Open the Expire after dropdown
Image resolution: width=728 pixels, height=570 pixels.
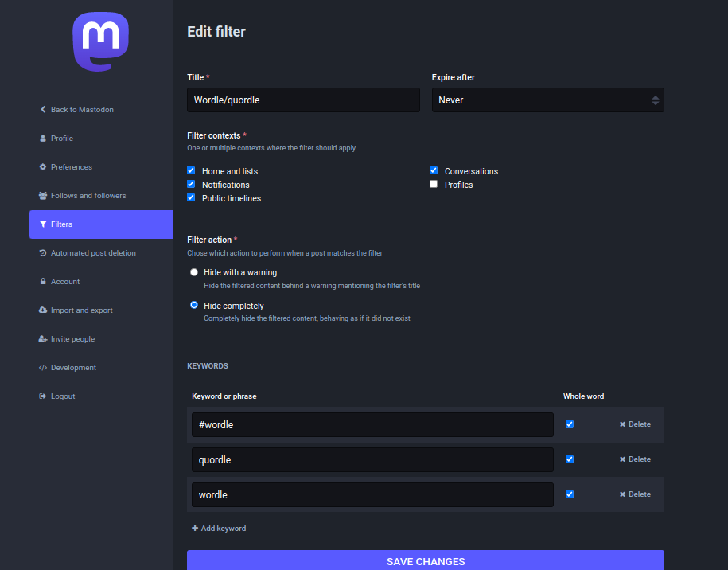(x=548, y=100)
